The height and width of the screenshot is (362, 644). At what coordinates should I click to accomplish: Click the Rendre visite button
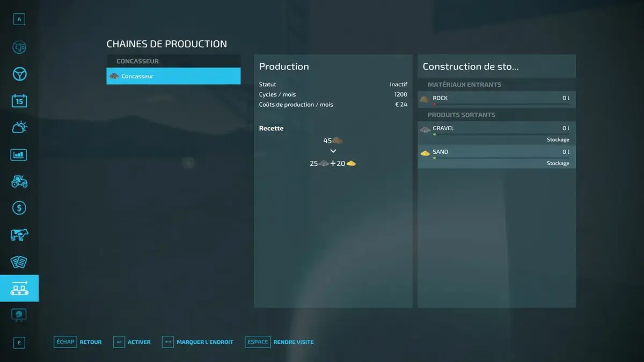click(280, 342)
